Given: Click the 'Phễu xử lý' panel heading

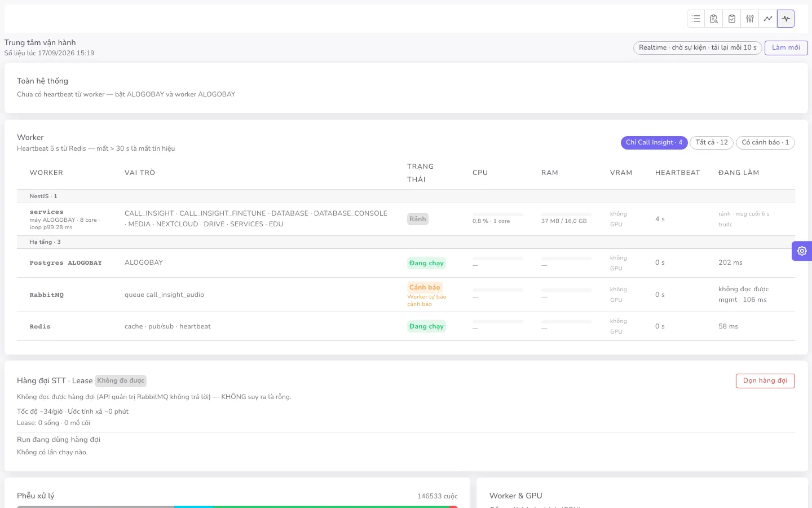Looking at the screenshot, I should pyautogui.click(x=36, y=496).
